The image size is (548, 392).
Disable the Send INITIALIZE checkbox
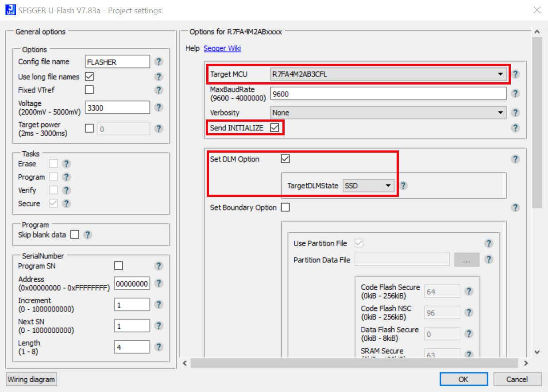(275, 128)
